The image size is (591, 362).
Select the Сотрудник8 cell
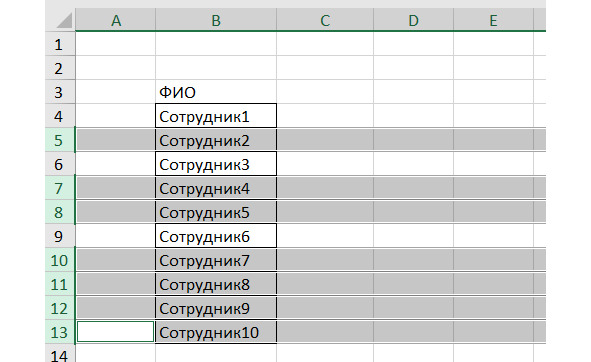coord(216,284)
